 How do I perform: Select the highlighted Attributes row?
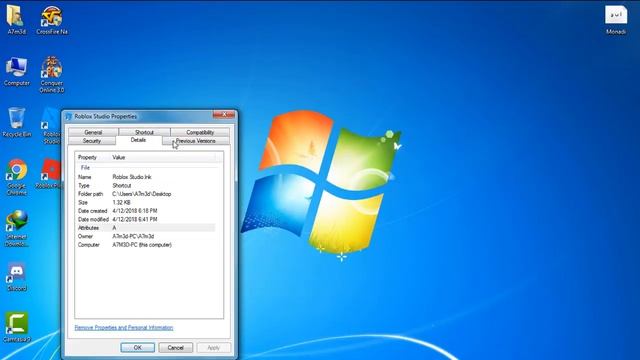146,228
